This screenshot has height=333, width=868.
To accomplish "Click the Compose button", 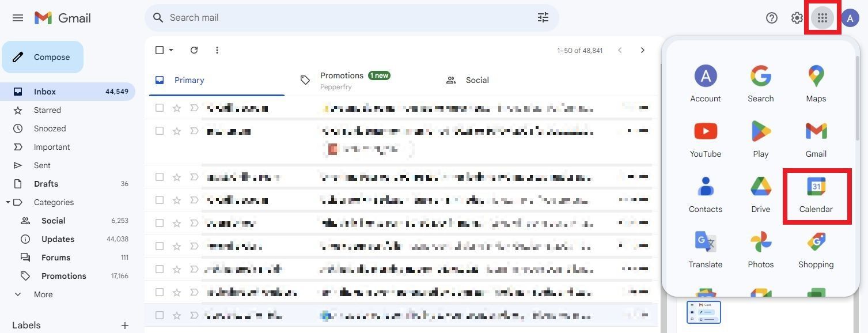I will pyautogui.click(x=43, y=57).
